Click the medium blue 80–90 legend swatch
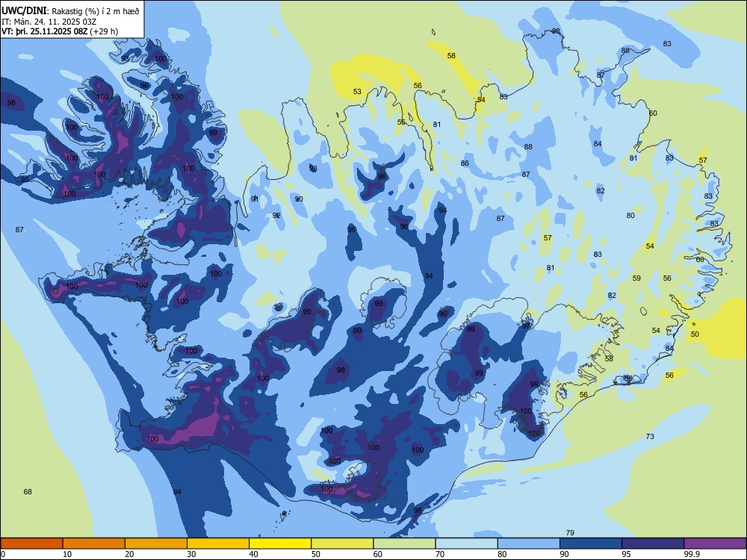Screen dimensions: 747x560 (529, 544)
